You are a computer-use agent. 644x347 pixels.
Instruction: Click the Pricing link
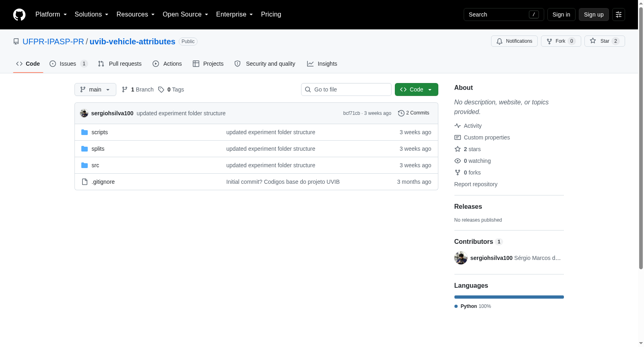(x=271, y=15)
